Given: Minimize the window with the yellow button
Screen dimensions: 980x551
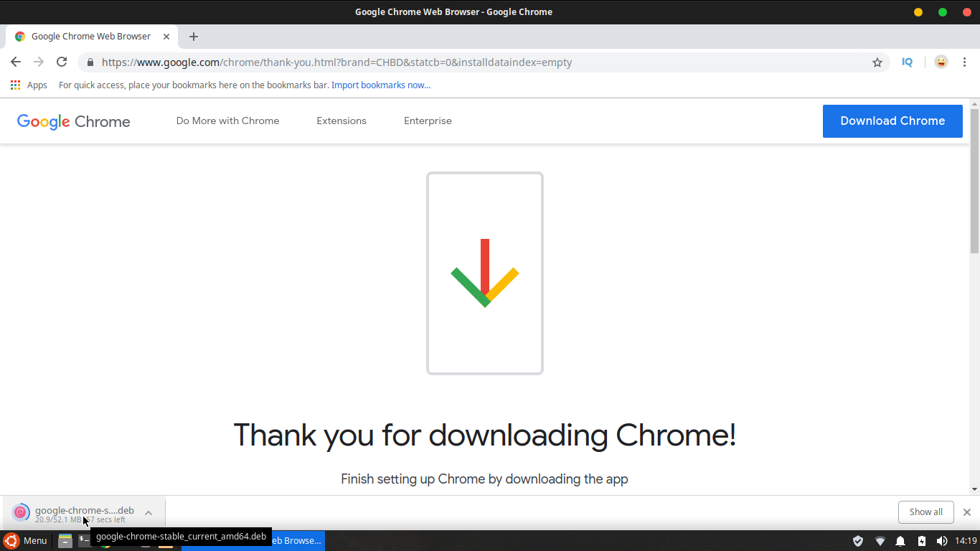Looking at the screenshot, I should pos(918,11).
